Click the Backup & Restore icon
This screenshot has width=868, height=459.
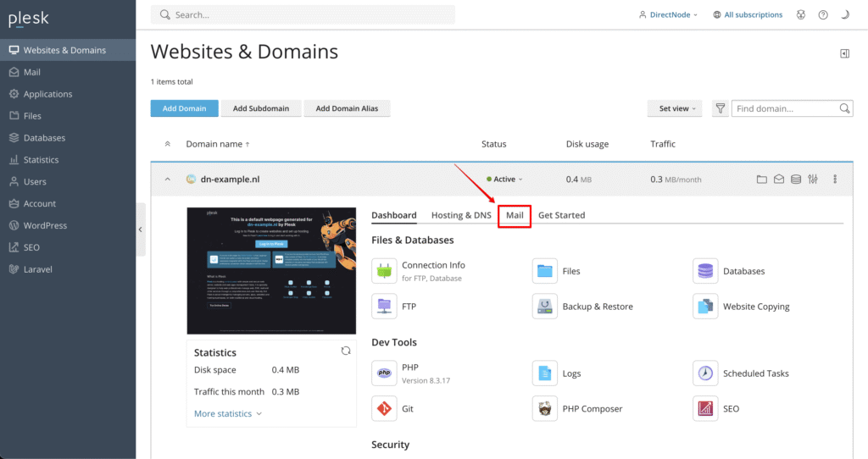(x=545, y=307)
